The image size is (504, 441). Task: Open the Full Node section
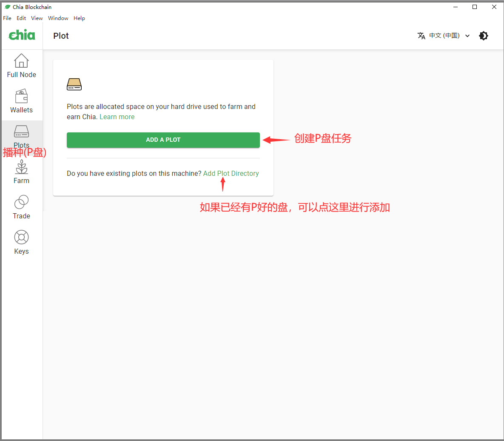(x=21, y=65)
